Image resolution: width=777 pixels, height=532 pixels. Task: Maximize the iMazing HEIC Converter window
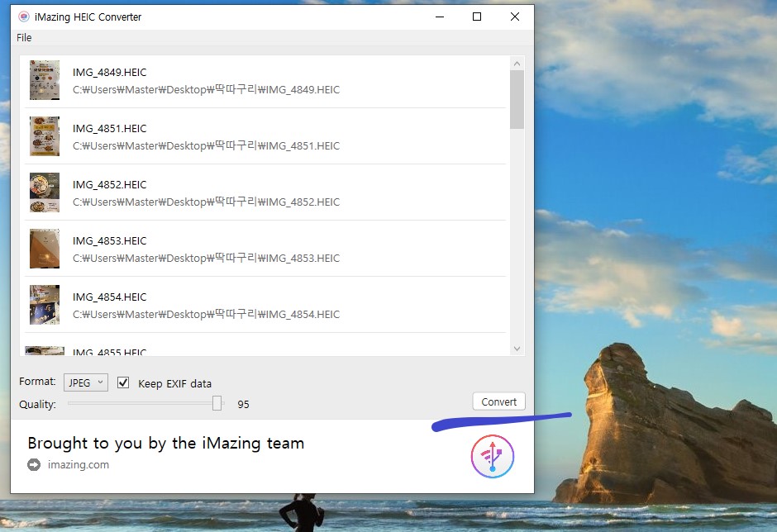click(477, 17)
